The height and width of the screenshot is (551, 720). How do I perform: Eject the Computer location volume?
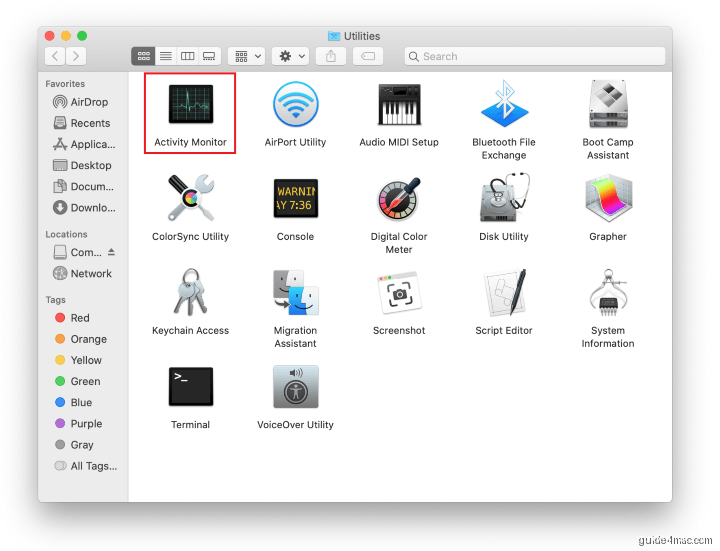tap(111, 252)
